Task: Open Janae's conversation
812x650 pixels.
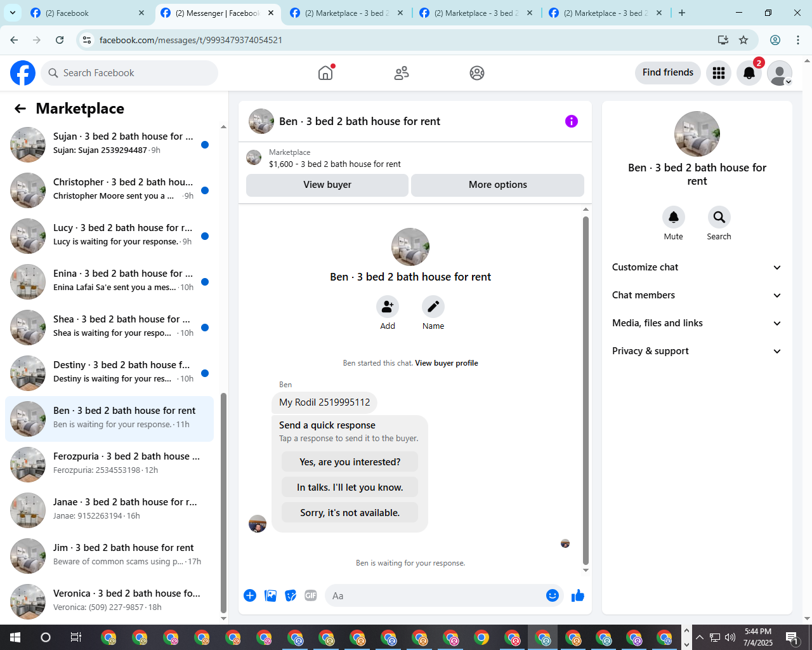Action: 109,510
